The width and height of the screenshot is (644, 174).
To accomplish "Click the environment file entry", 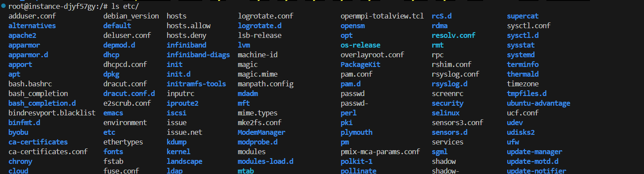I will [125, 122].
